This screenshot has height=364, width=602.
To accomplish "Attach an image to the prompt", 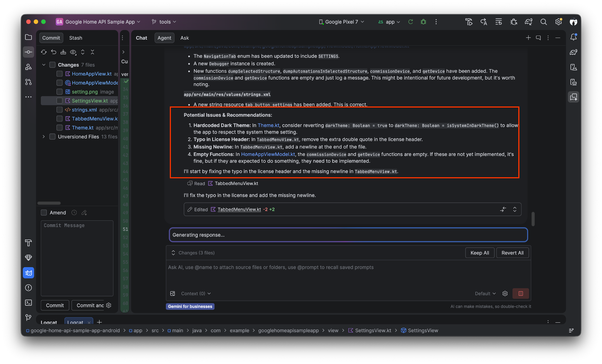I will click(173, 293).
